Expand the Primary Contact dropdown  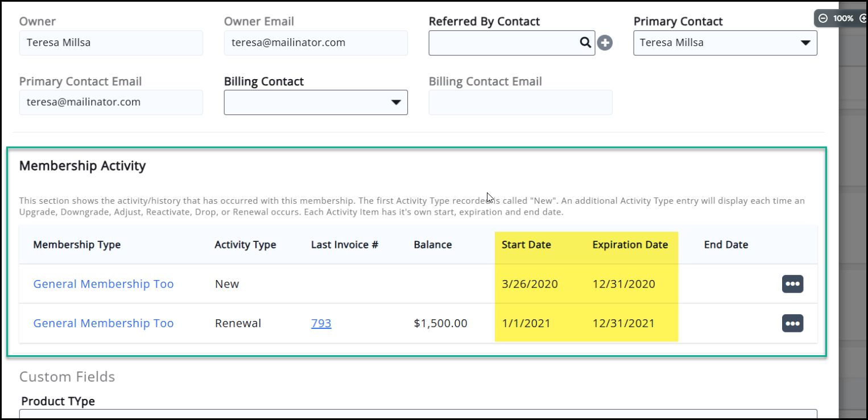(805, 43)
